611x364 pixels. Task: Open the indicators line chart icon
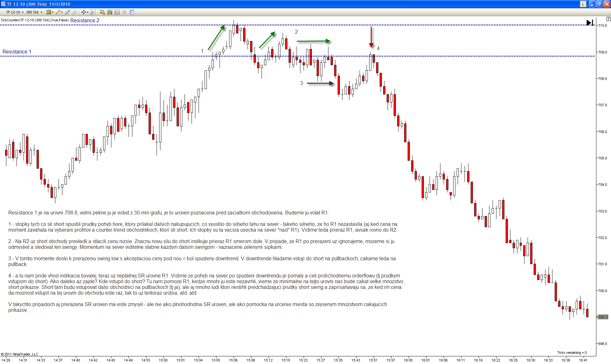click(x=117, y=12)
